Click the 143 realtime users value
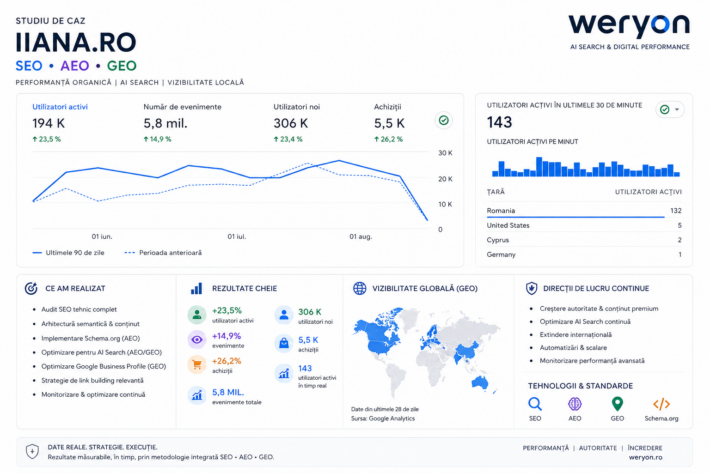The width and height of the screenshot is (710, 473). point(499,122)
